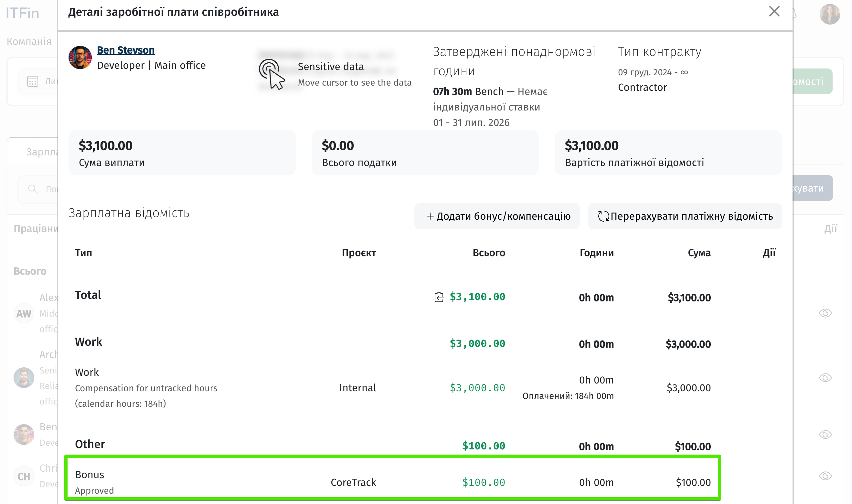
Task: Open Ben Stevson's profile link
Action: [x=126, y=50]
